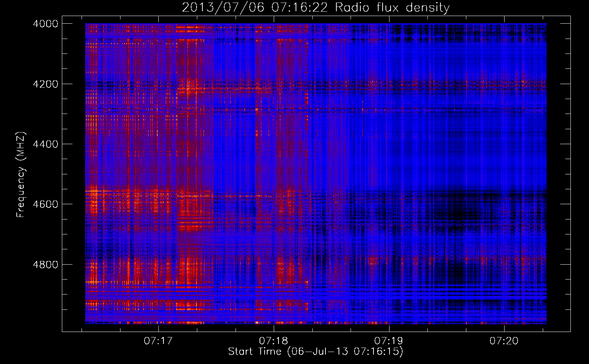Click the 4000 frequency tick label
The image size is (589, 364).
[46, 24]
